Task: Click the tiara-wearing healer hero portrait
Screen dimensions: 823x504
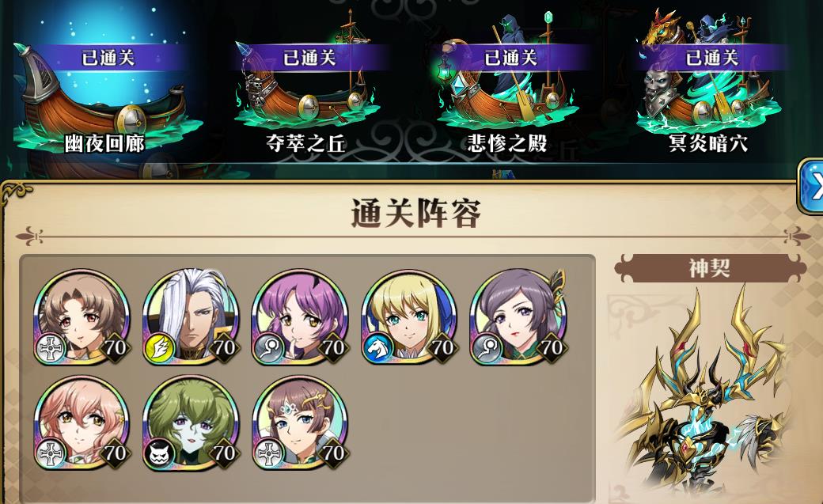Action: coord(300,423)
